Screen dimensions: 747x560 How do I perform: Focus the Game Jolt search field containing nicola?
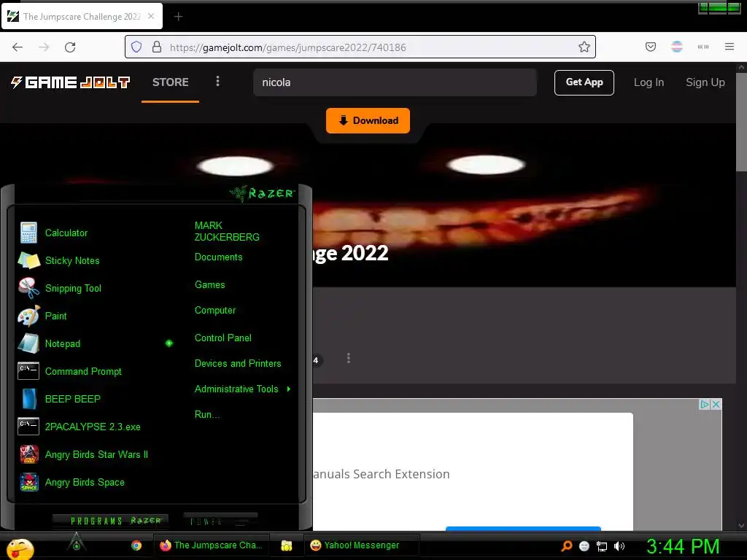coord(395,82)
